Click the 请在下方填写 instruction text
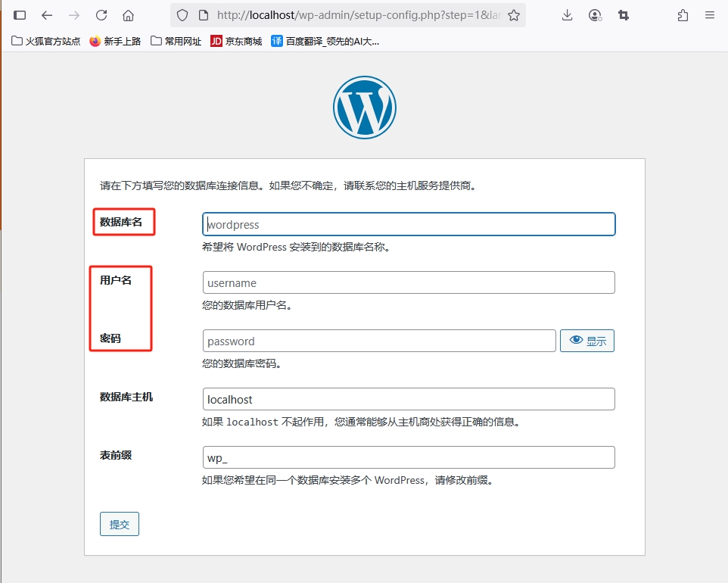This screenshot has width=728, height=583. pos(288,185)
